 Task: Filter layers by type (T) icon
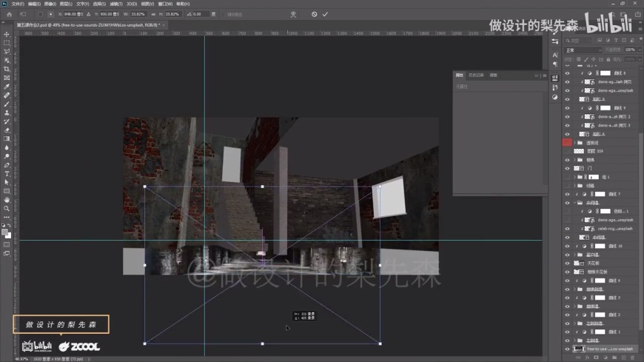(x=616, y=40)
